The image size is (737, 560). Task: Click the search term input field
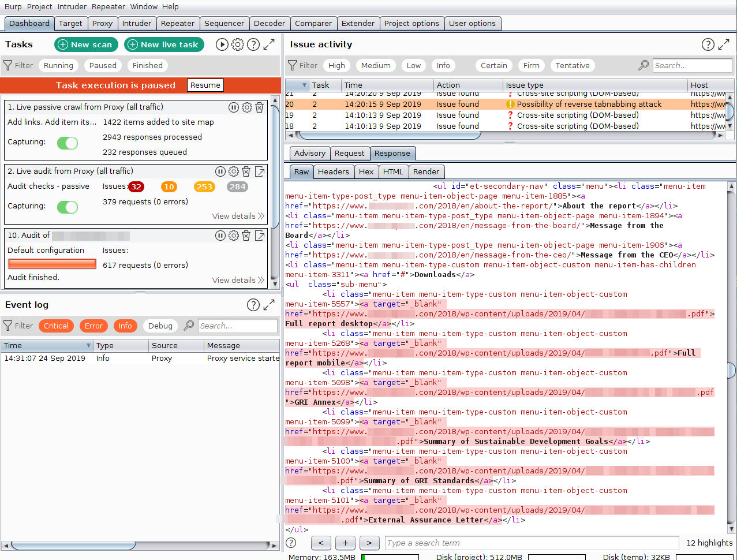(x=531, y=543)
